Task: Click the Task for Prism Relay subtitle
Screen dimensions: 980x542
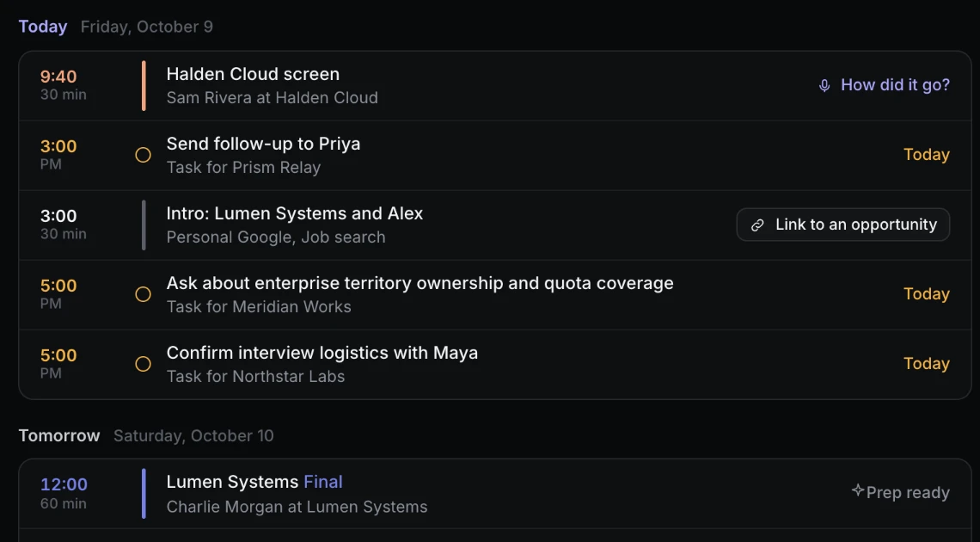Action: [x=243, y=168]
